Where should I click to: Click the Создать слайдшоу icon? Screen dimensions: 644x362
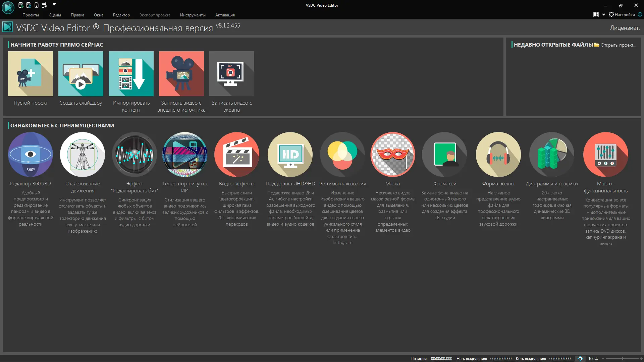tap(81, 74)
